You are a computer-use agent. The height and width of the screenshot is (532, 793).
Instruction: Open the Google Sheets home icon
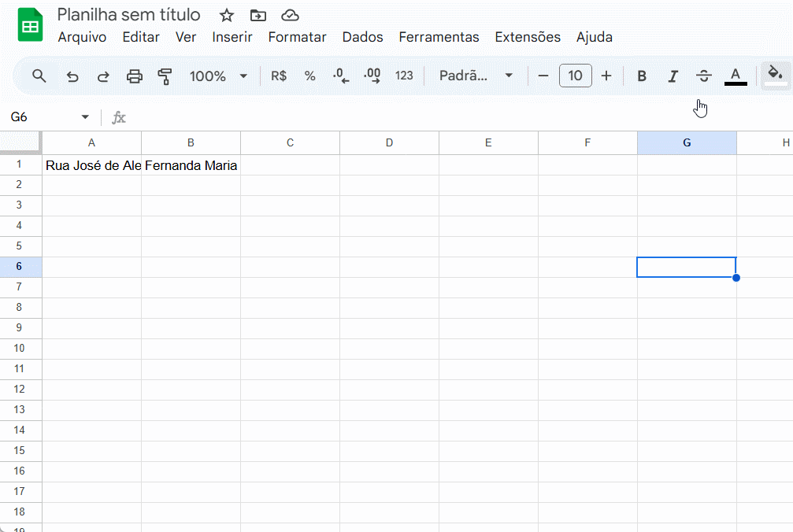30,25
